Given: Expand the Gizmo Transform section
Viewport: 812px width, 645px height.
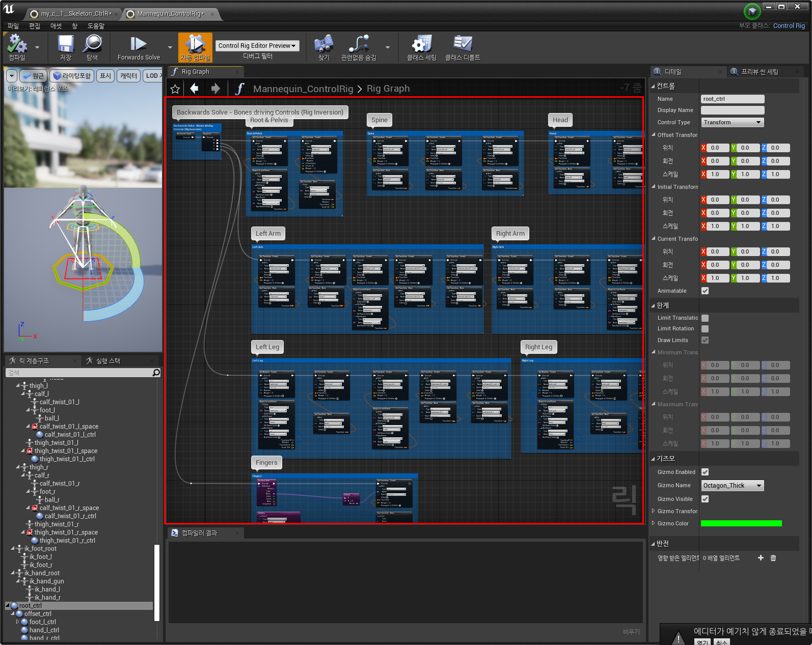Looking at the screenshot, I should coord(654,511).
